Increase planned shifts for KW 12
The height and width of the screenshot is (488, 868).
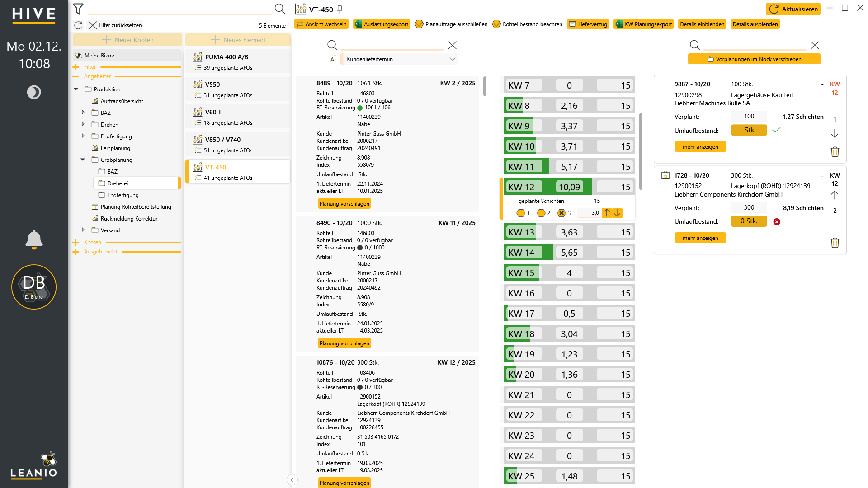tap(607, 213)
